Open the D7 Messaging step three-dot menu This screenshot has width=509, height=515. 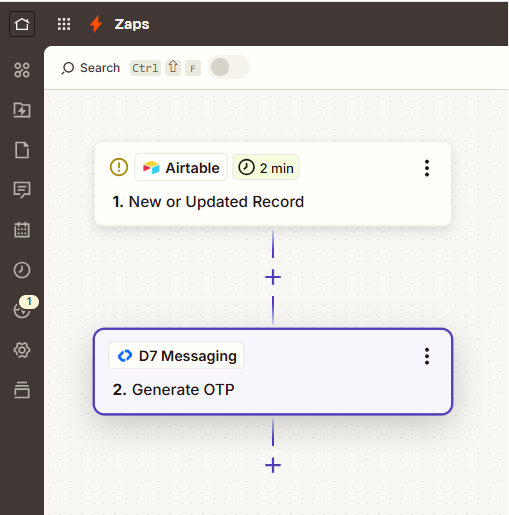[427, 356]
